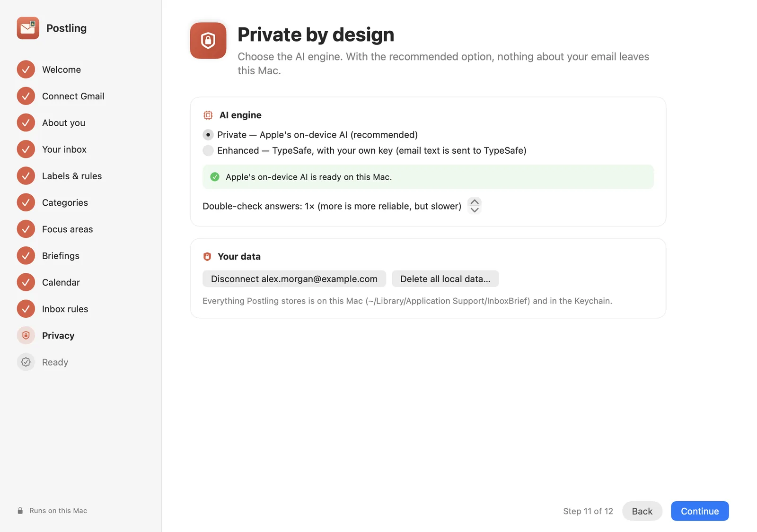Click the green check status icon
Viewport: 757px width, 532px height.
(215, 177)
